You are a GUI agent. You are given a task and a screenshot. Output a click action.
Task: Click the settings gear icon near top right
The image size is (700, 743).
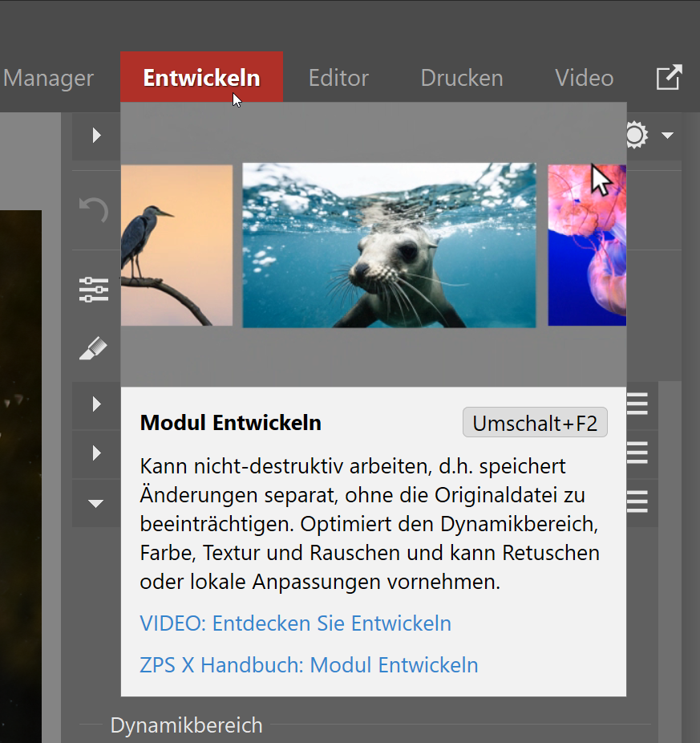click(635, 135)
